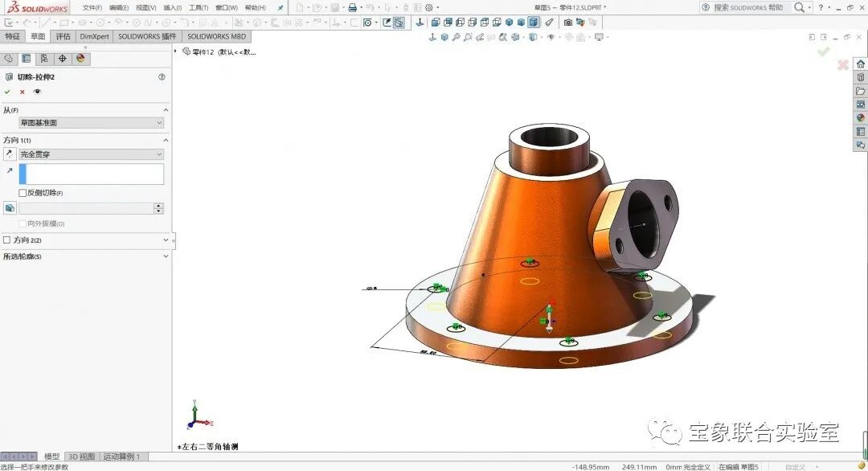Select the highlighted Dimetric view icon
868x471 pixels.
point(533,23)
